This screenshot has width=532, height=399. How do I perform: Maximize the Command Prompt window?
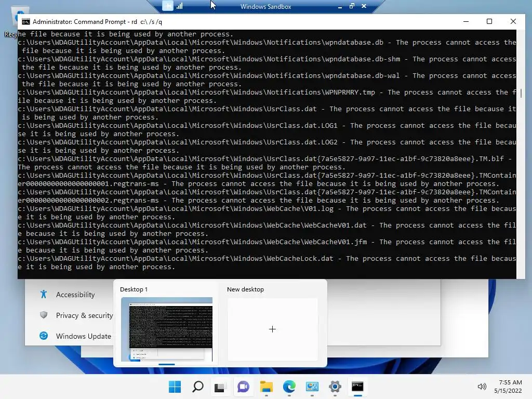tap(489, 21)
